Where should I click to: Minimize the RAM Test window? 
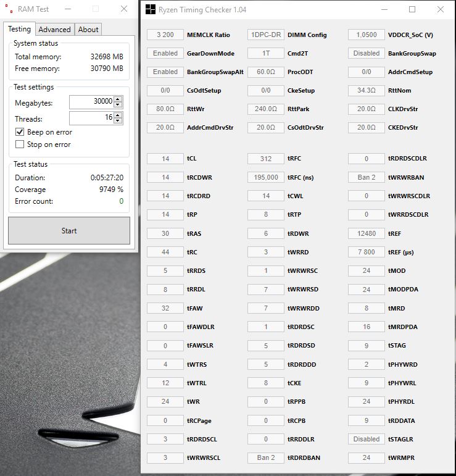pos(68,9)
